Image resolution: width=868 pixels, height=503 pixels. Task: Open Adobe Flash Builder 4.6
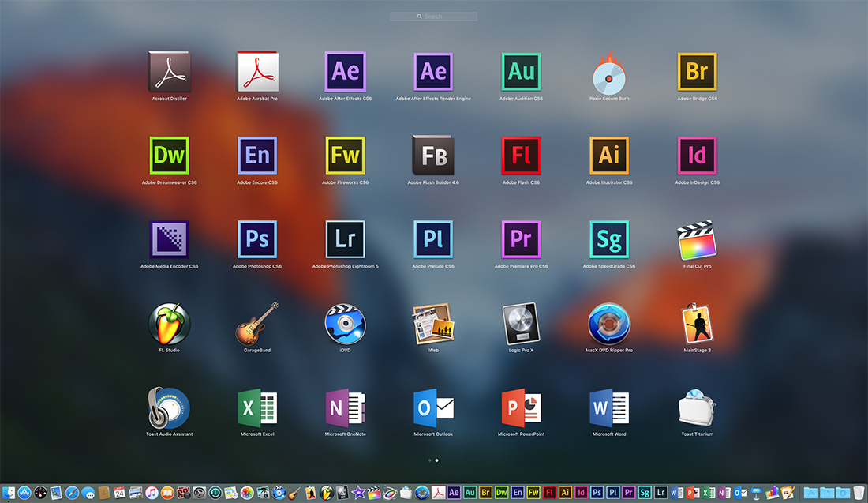pyautogui.click(x=433, y=156)
